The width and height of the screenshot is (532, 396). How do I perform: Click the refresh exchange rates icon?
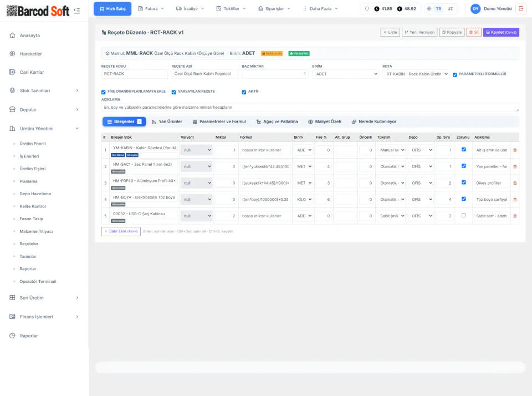(x=367, y=9)
